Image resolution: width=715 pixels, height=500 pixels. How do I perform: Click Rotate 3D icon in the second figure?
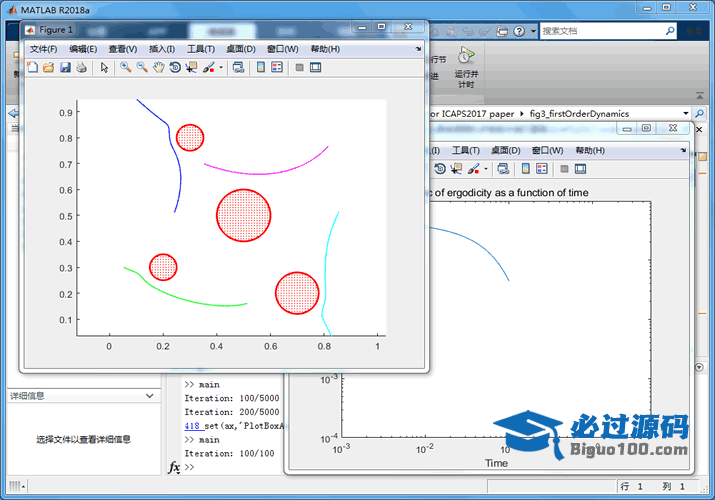tap(440, 169)
